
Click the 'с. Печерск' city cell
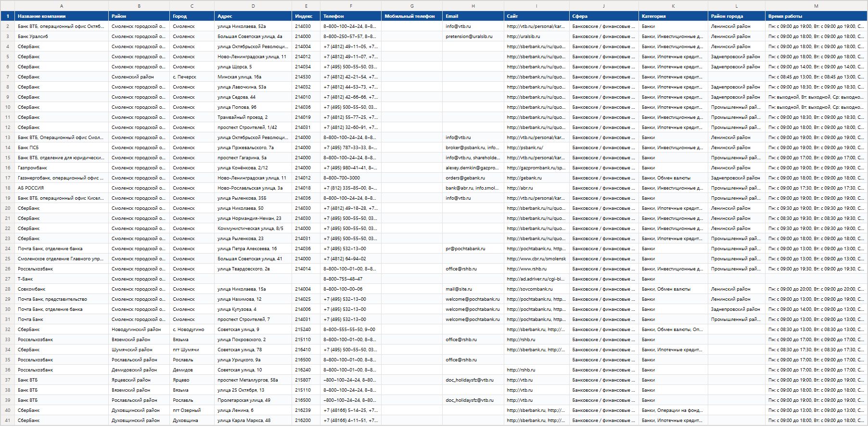coord(192,77)
